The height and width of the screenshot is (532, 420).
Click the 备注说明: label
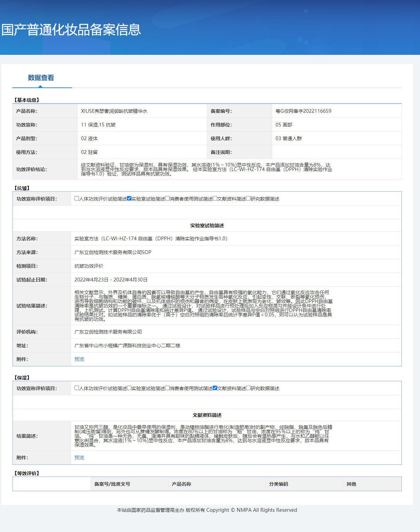pos(221,152)
